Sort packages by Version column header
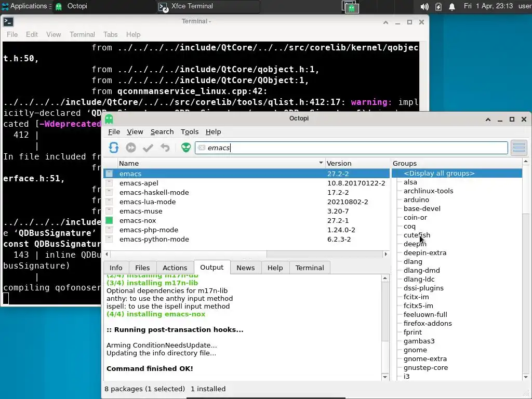This screenshot has height=399, width=532. click(357, 163)
